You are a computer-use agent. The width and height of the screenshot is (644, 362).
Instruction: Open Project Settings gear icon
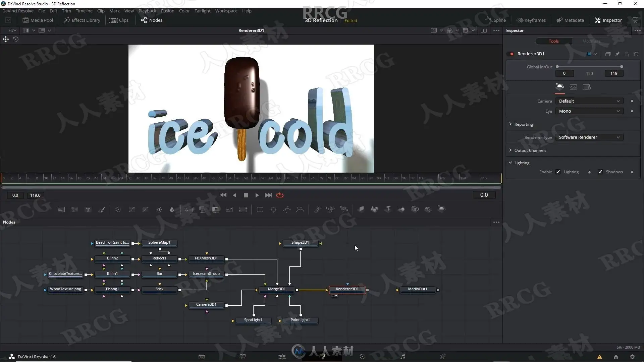[x=632, y=357]
